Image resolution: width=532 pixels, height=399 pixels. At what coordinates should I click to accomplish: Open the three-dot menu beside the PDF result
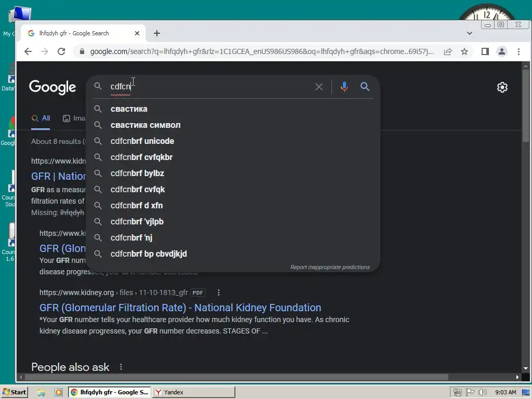coord(219,292)
